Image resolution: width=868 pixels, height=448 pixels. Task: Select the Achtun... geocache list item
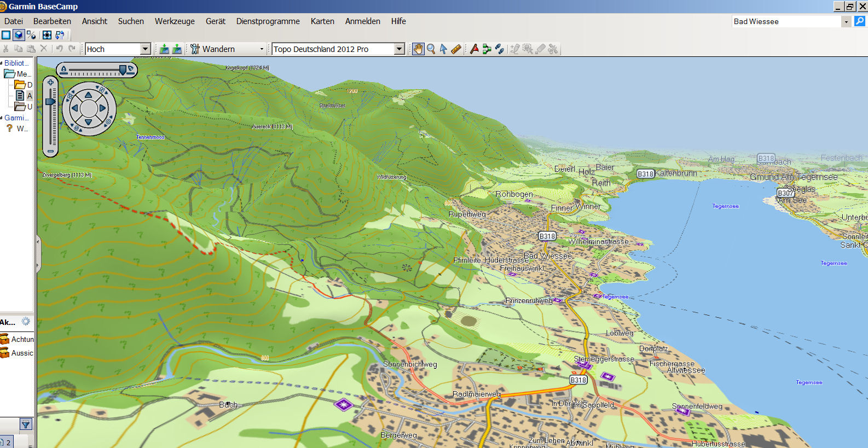click(17, 339)
